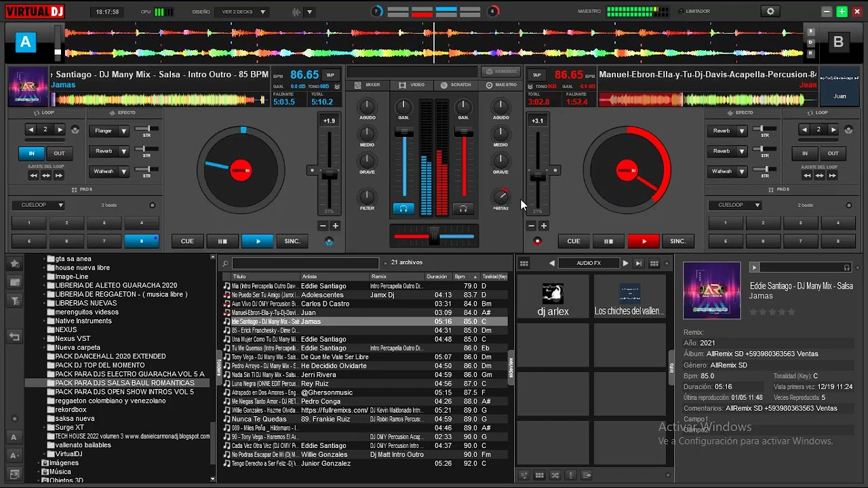Click loop OUT on left deck
Screen dimensions: 868x488
click(x=59, y=153)
